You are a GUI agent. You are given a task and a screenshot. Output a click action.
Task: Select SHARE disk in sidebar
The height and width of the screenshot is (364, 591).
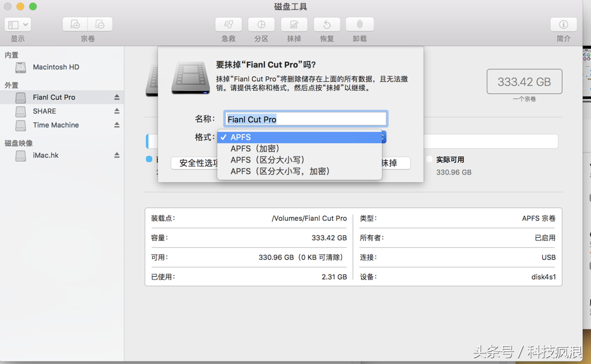(62, 111)
